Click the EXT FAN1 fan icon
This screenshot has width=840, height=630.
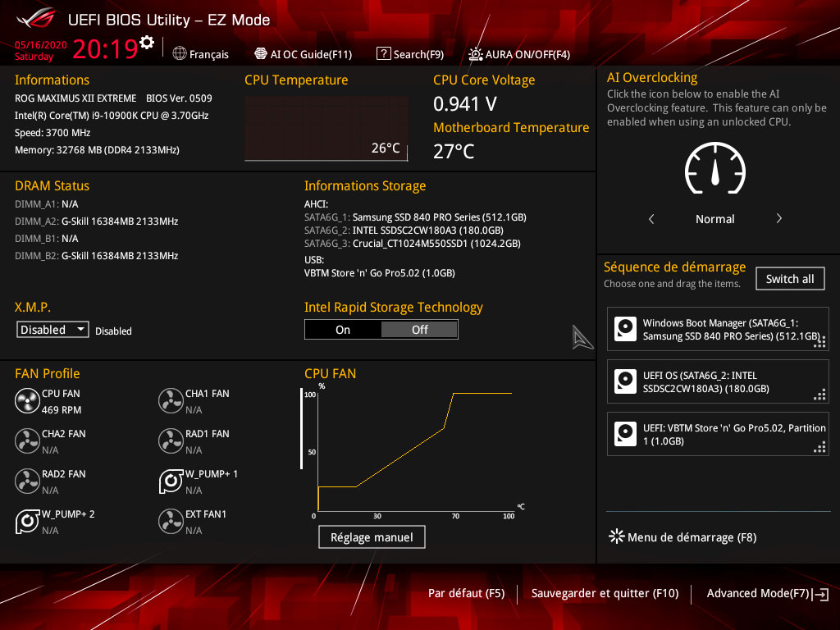(x=171, y=522)
